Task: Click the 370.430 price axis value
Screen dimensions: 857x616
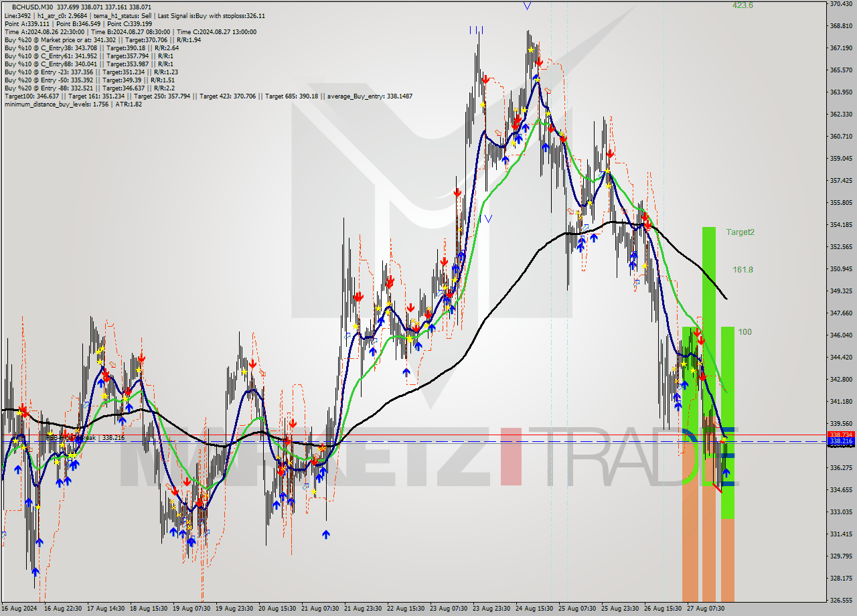Action: 841,4
